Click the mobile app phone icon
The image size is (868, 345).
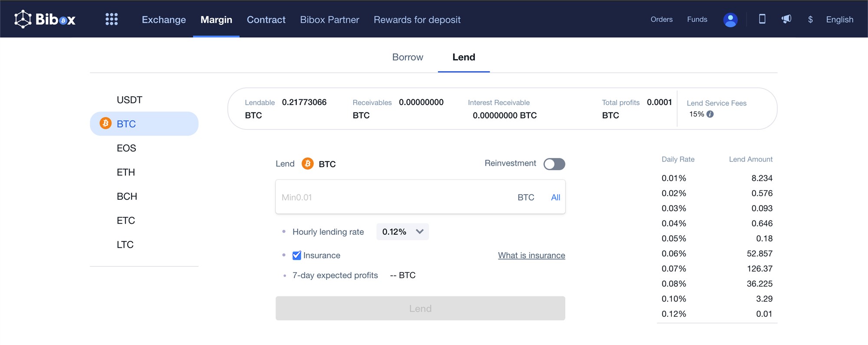[x=762, y=19]
